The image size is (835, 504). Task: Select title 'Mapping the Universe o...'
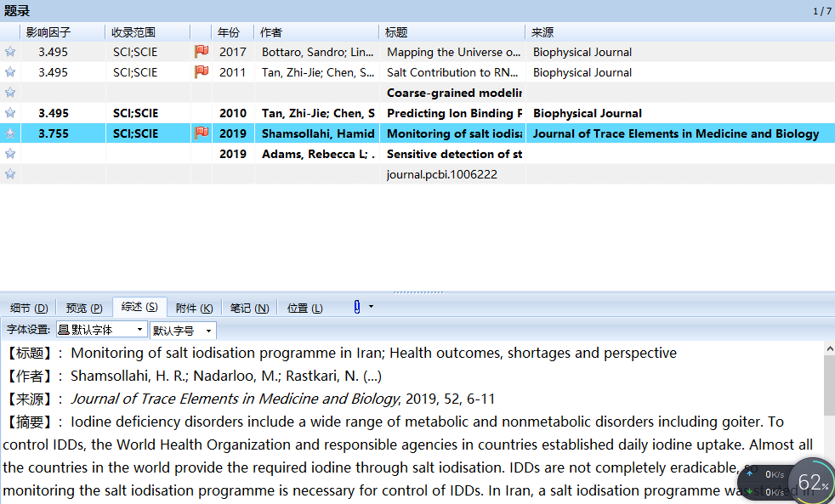point(454,52)
